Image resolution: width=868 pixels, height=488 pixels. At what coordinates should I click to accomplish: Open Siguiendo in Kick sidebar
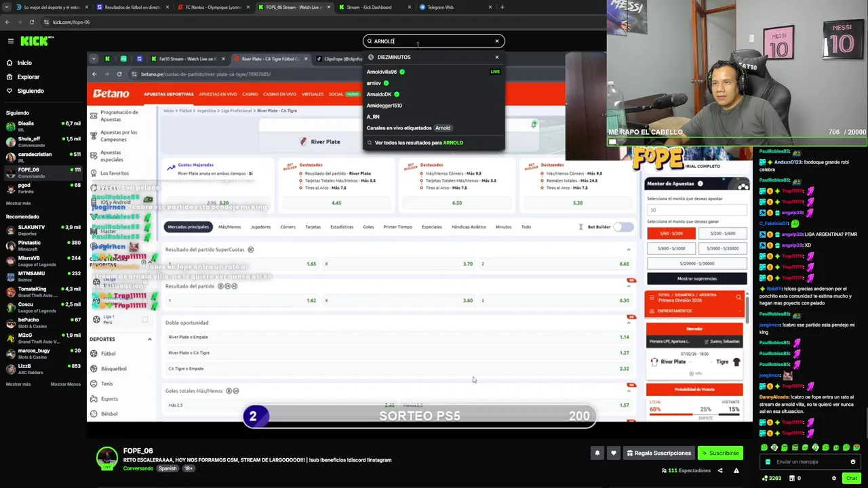[x=25, y=91]
